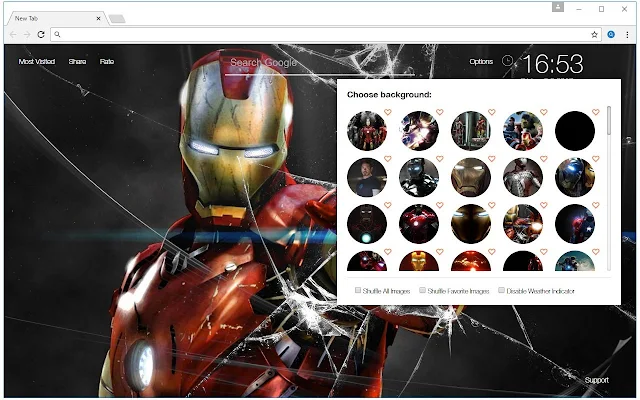Favorite the second thumbnail in row one
The image size is (640, 400).
440,112
